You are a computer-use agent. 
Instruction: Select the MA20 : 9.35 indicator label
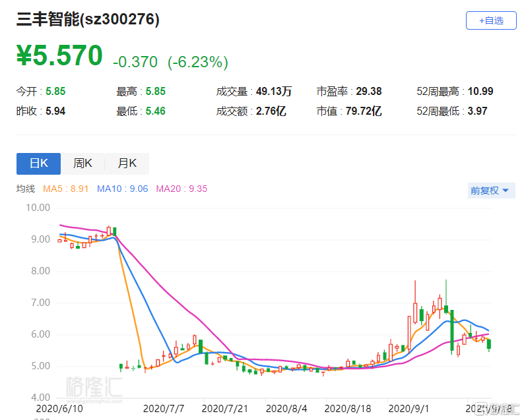[181, 189]
